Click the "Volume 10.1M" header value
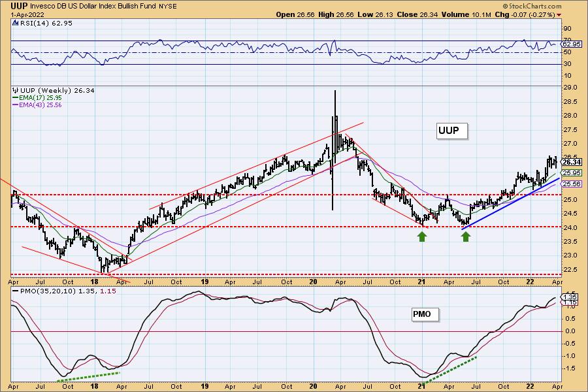This screenshot has height=392, width=588. tap(466, 14)
